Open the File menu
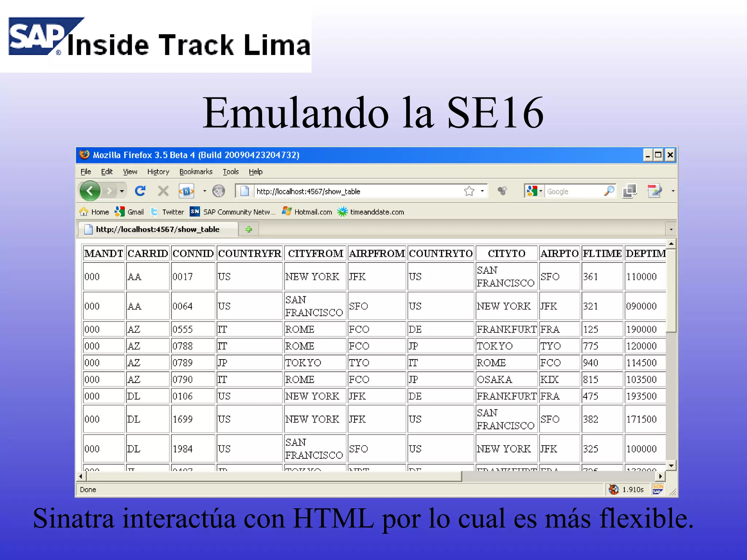 (86, 172)
